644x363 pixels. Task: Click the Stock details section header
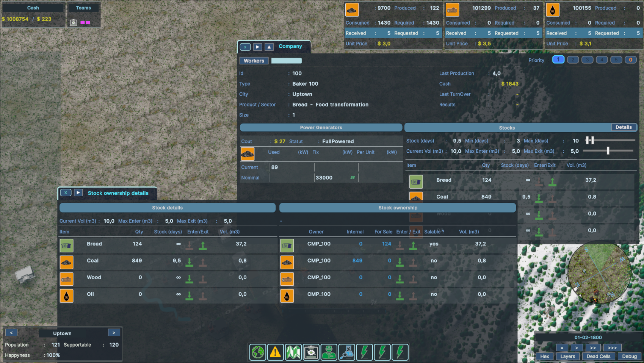(167, 208)
